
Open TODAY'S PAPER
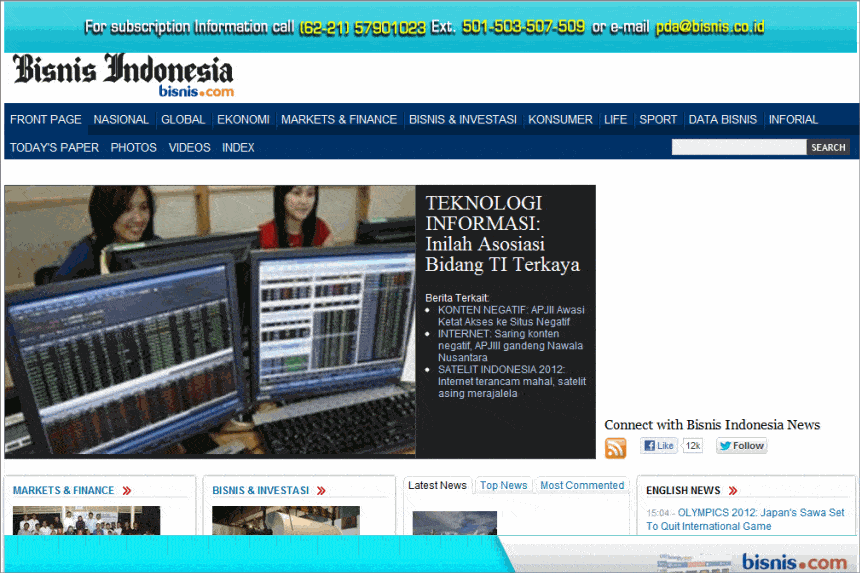click(x=54, y=147)
